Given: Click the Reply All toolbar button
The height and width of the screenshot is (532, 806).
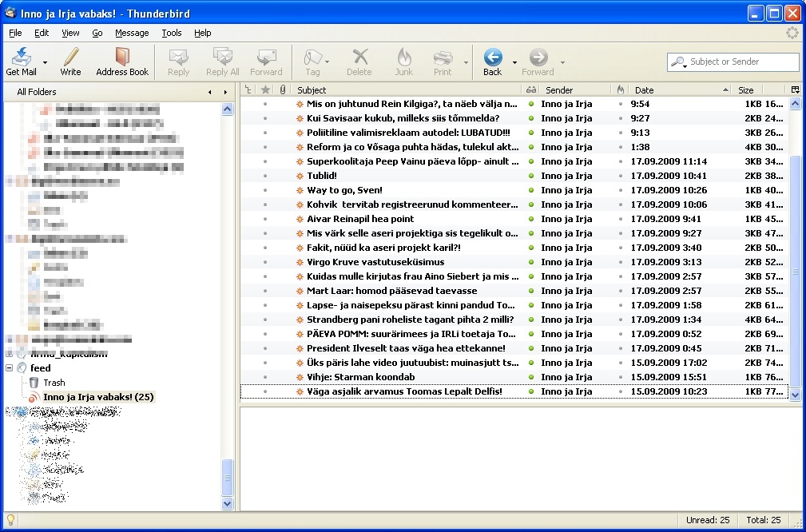Looking at the screenshot, I should 223,62.
